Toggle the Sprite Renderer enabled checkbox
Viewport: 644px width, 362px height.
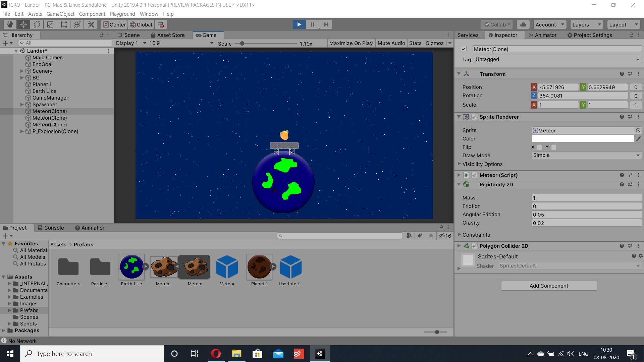tap(474, 117)
